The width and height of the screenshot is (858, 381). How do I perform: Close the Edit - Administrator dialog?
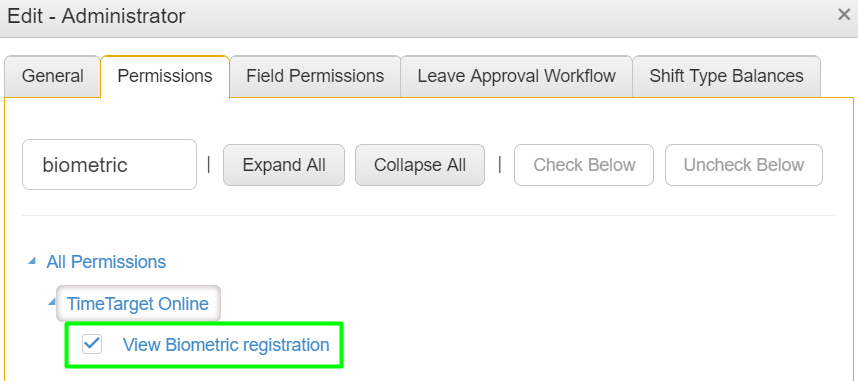point(844,15)
